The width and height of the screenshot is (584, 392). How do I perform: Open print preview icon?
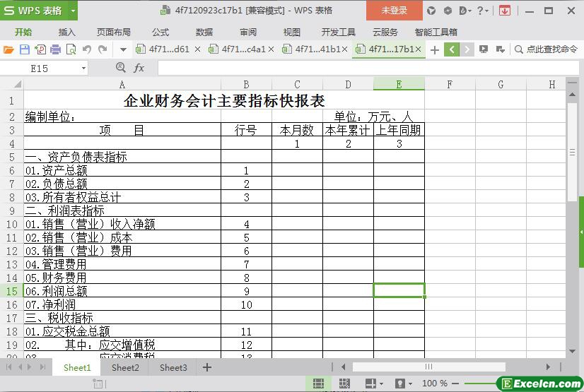coord(71,49)
